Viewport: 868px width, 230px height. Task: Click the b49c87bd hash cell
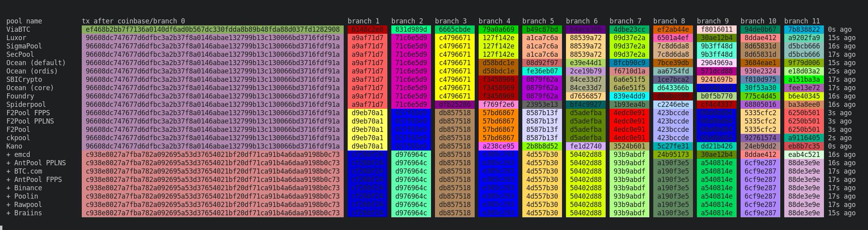coord(542,30)
